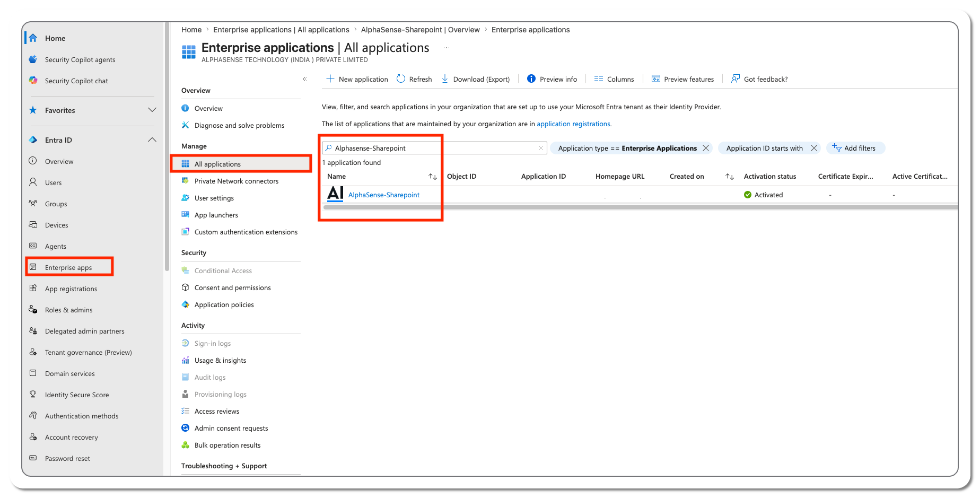Image resolution: width=980 pixels, height=498 pixels.
Task: Click AlphaSense-Sharepoint | Overview breadcrumb
Action: [x=420, y=30]
